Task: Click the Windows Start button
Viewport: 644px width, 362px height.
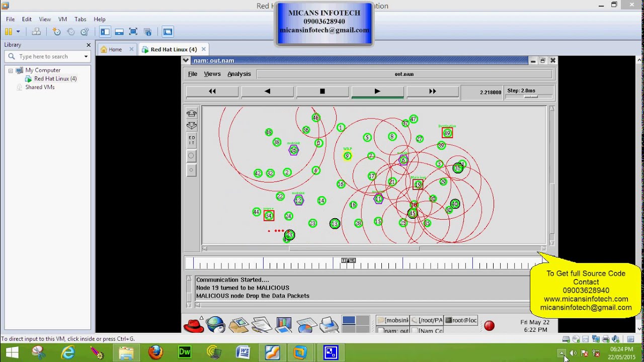Action: [x=12, y=352]
